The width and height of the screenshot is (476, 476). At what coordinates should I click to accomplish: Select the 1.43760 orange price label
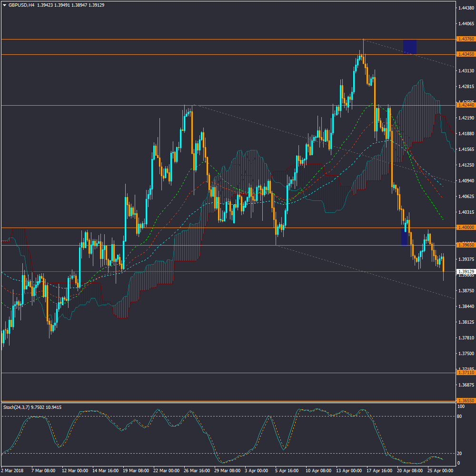tap(465, 39)
